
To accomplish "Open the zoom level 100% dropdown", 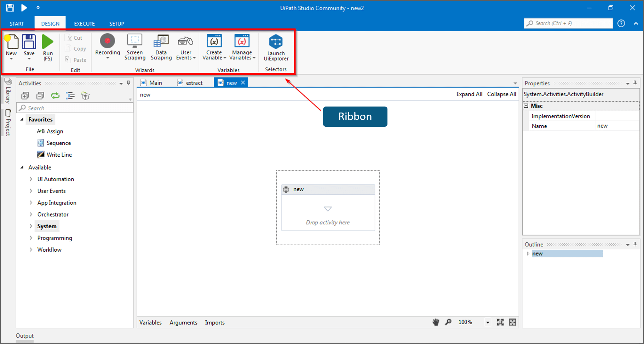I will coord(488,322).
